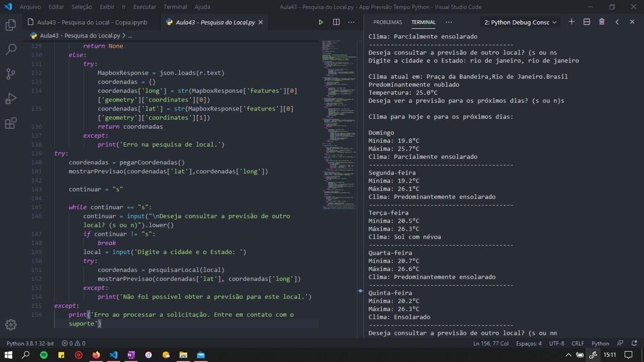Open the Source Control view
This screenshot has width=644, height=362.
click(11, 74)
